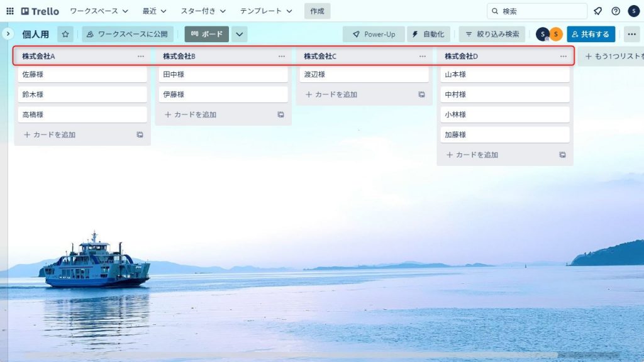Select the ボード view button

[206, 35]
